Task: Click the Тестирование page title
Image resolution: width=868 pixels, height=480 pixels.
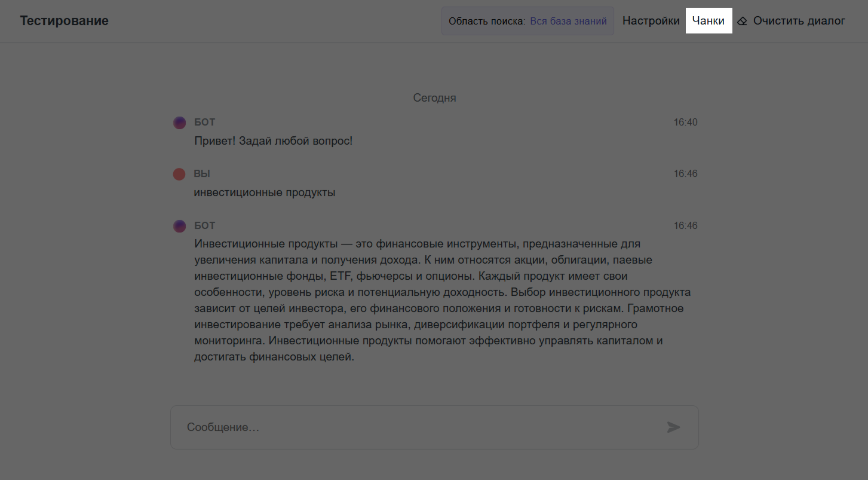Action: pyautogui.click(x=65, y=21)
